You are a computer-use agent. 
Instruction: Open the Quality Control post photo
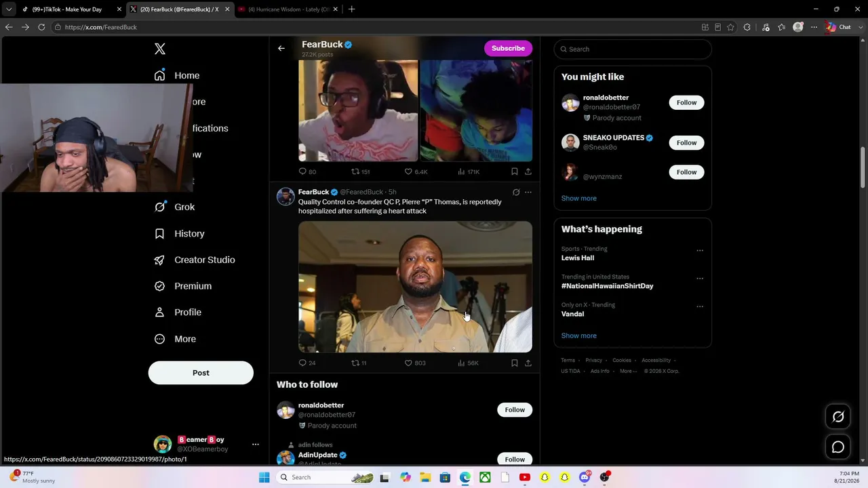(x=415, y=287)
